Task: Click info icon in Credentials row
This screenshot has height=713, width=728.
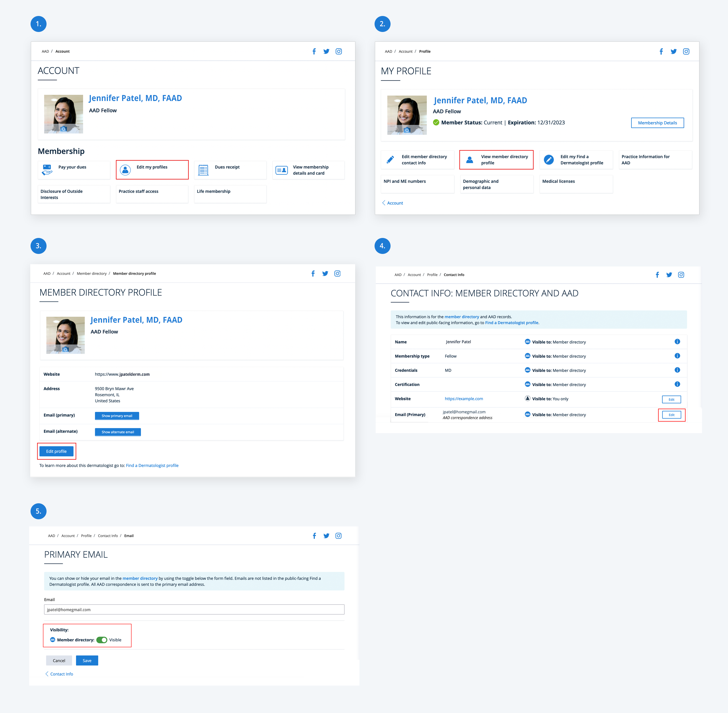Action: pyautogui.click(x=677, y=370)
